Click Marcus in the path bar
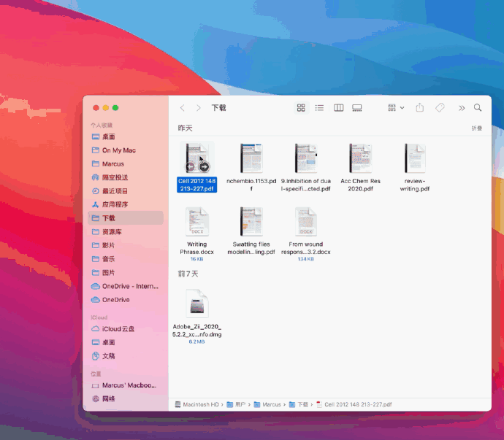The width and height of the screenshot is (504, 440). click(267, 405)
